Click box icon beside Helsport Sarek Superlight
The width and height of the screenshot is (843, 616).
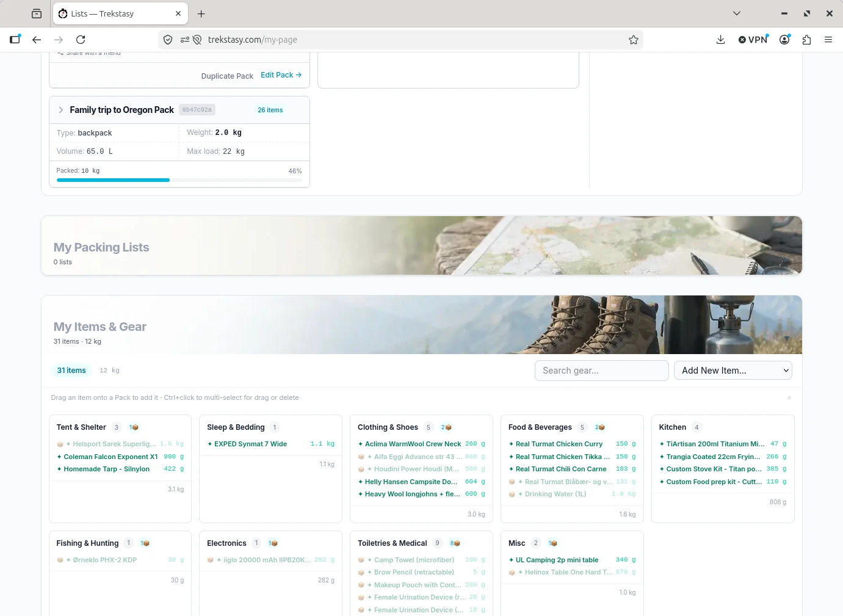pos(60,444)
